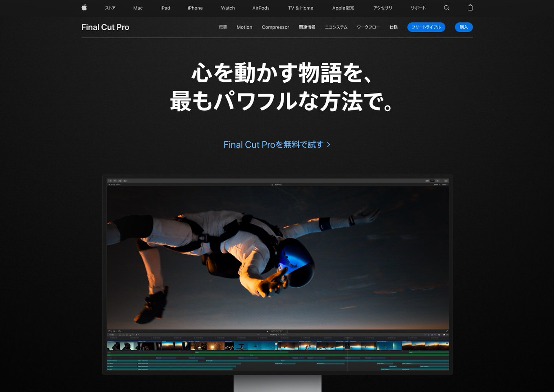Switch to the 概要 tab
This screenshot has height=392, width=554.
point(223,27)
